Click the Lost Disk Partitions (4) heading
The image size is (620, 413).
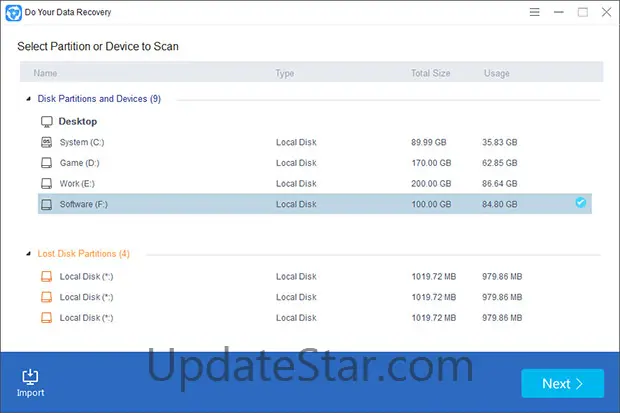(x=83, y=254)
